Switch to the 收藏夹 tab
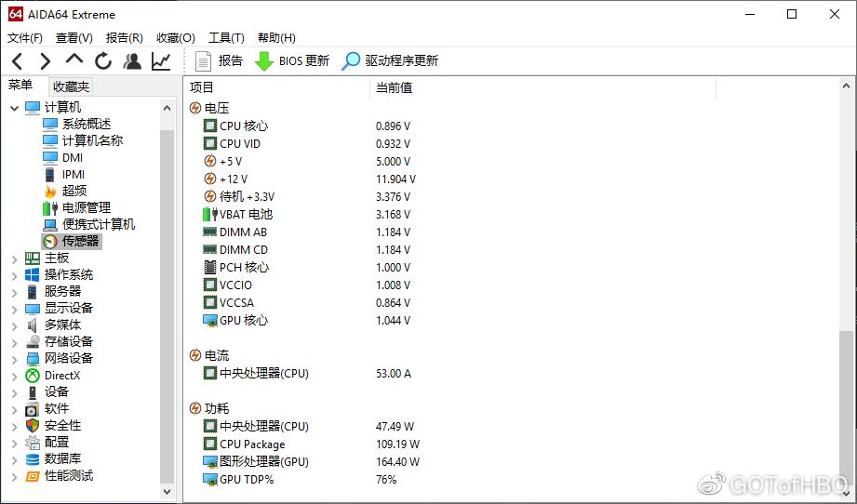This screenshot has width=857, height=504. [71, 86]
